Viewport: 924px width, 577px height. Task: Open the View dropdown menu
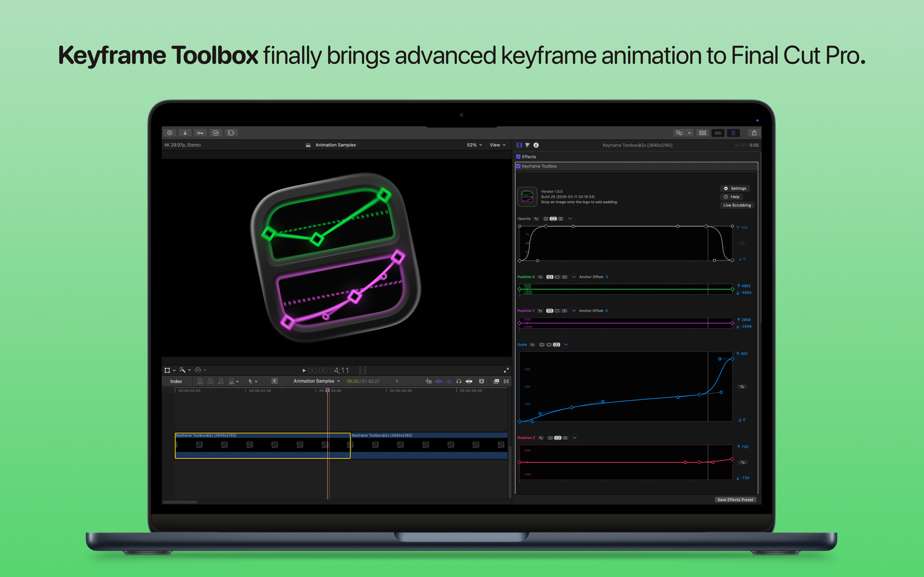497,145
